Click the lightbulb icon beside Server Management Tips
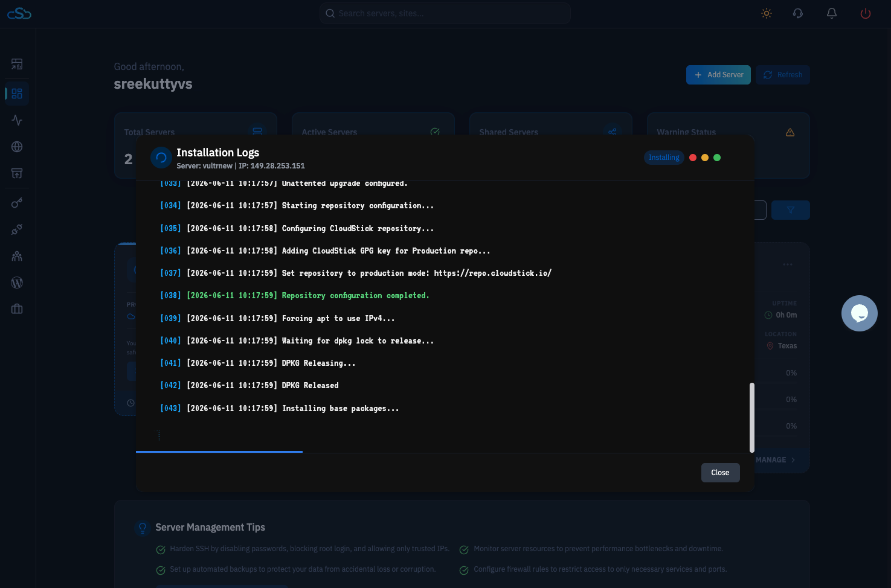 [x=143, y=528]
